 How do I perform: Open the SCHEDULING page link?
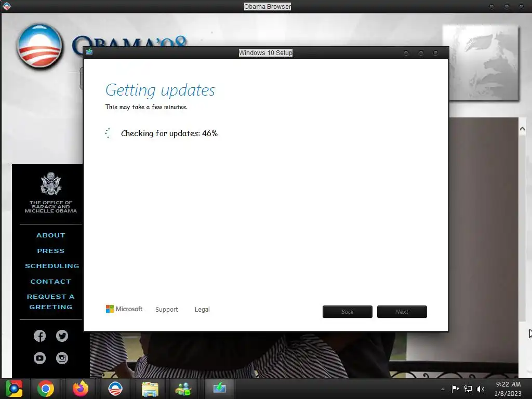pos(52,266)
